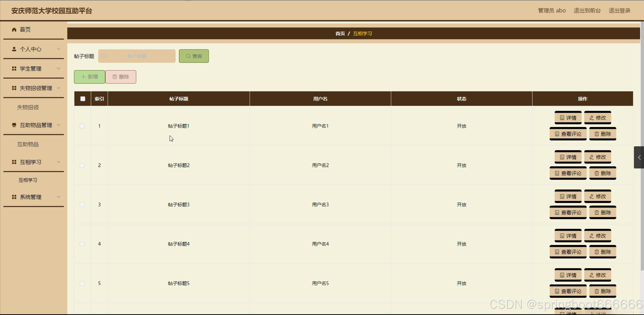Click the person icon for 个人中心
Viewport: 644px width, 315px height.
(14, 49)
